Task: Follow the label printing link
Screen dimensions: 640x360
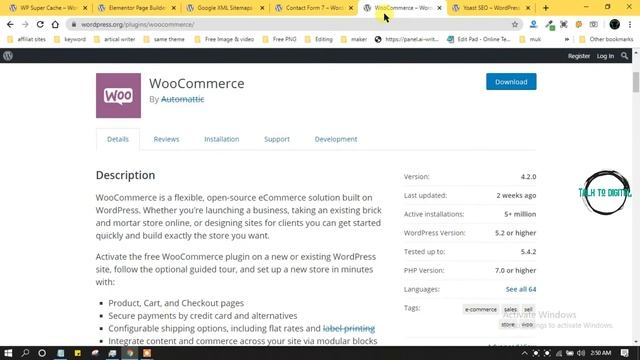Action: (349, 328)
